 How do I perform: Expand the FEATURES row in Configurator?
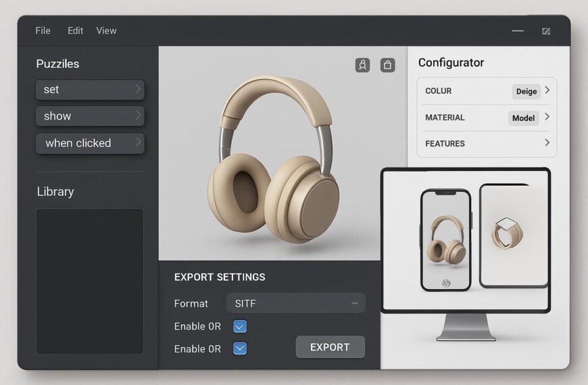point(547,143)
